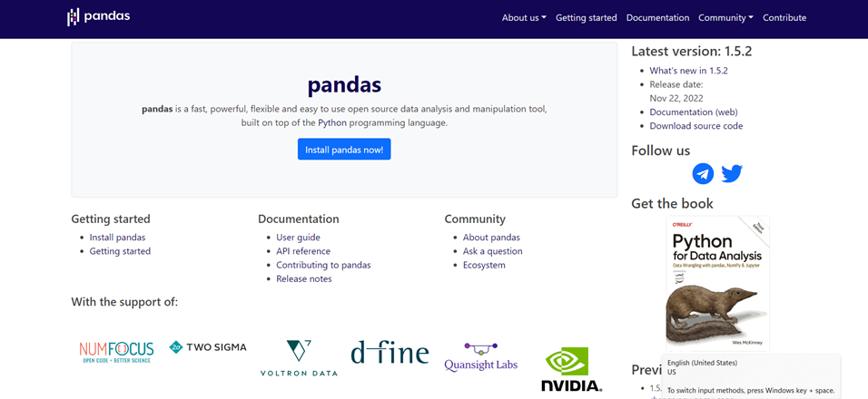Screen dimensions: 868x399
Task: Click the Quansight Labs sponsor logo
Action: point(480,357)
